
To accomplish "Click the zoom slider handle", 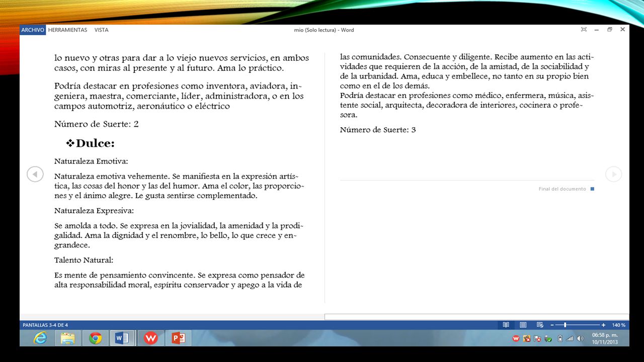I will point(565,325).
